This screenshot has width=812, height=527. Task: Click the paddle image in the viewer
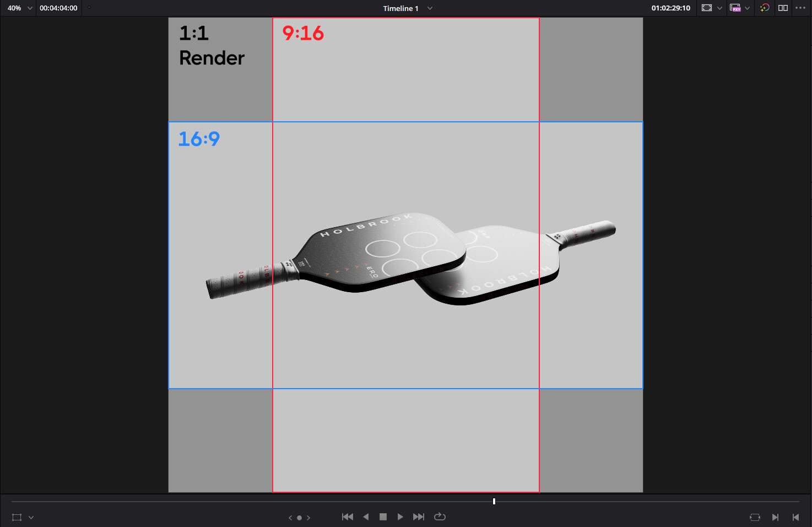tap(411, 259)
